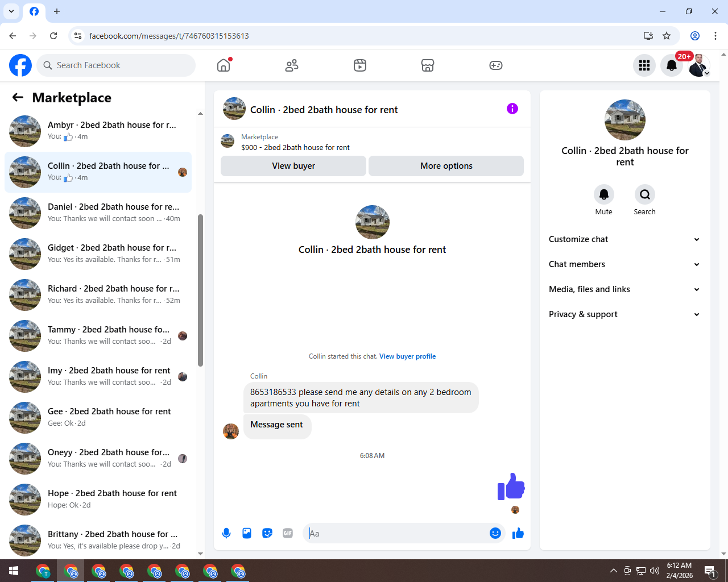
Task: Open the Marketplace storefront icon
Action: [x=428, y=65]
